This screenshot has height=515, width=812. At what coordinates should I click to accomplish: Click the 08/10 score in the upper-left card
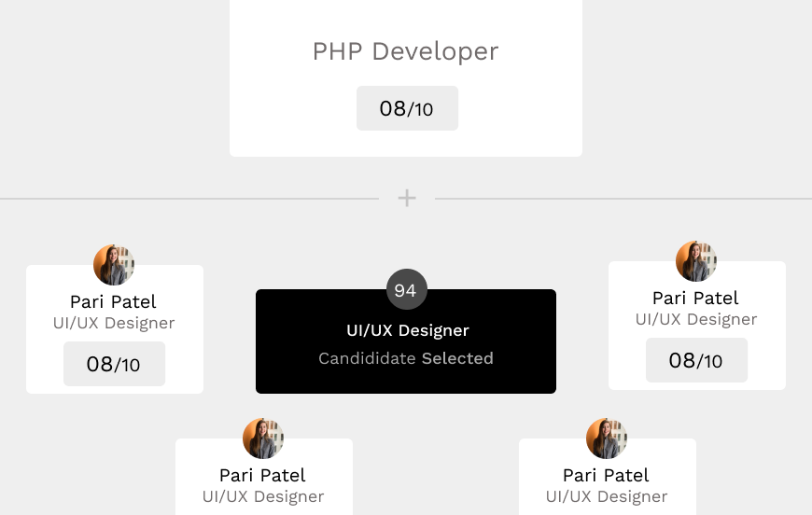(114, 364)
